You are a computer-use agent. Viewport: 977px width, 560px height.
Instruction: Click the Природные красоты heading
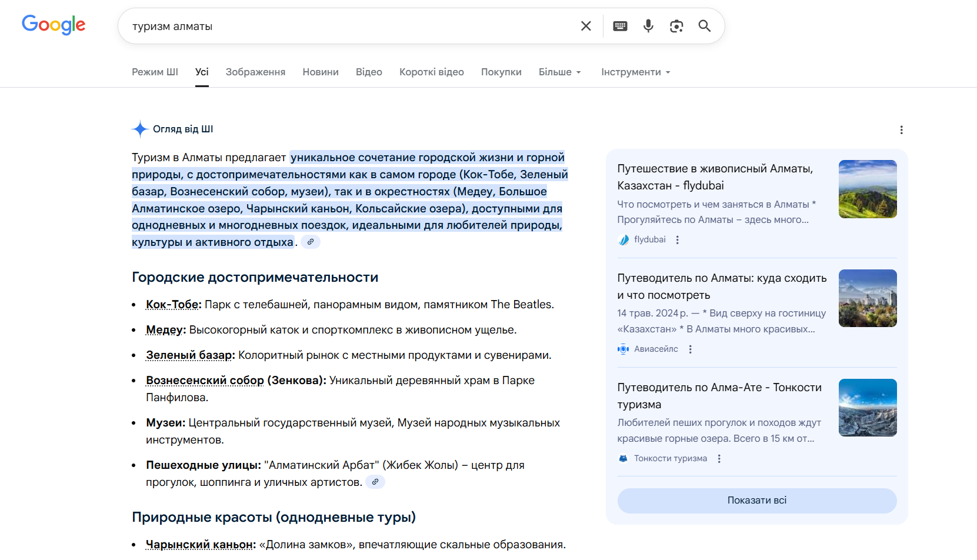click(x=274, y=517)
